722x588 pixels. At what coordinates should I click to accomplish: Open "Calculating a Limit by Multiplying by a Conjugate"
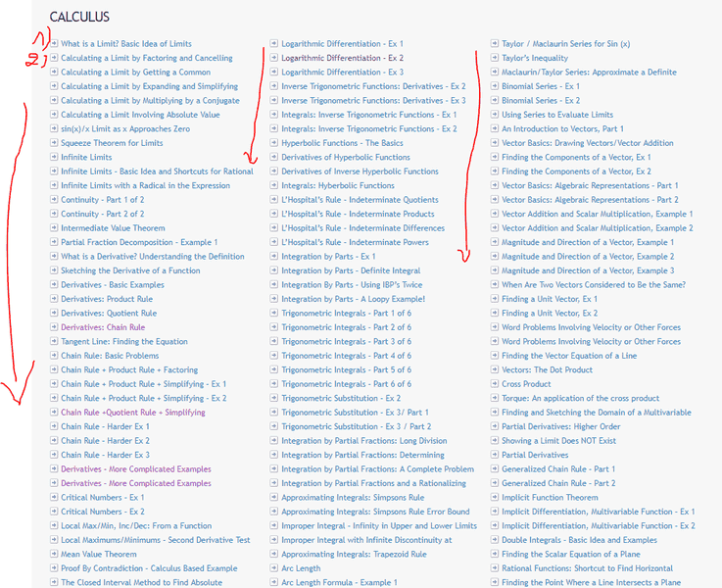click(151, 100)
